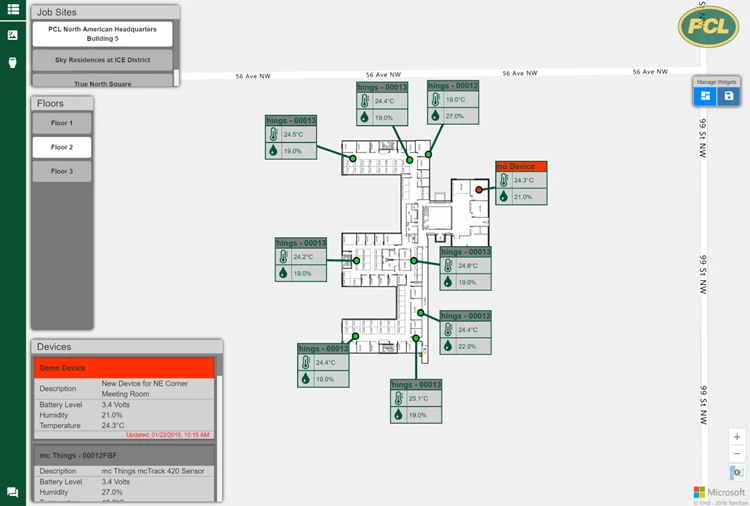This screenshot has height=506, width=750.
Task: Click the Devices panel heading
Action: coord(54,347)
